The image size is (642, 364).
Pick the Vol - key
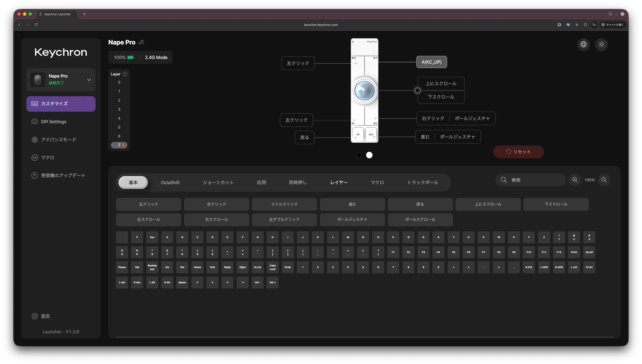click(x=257, y=282)
